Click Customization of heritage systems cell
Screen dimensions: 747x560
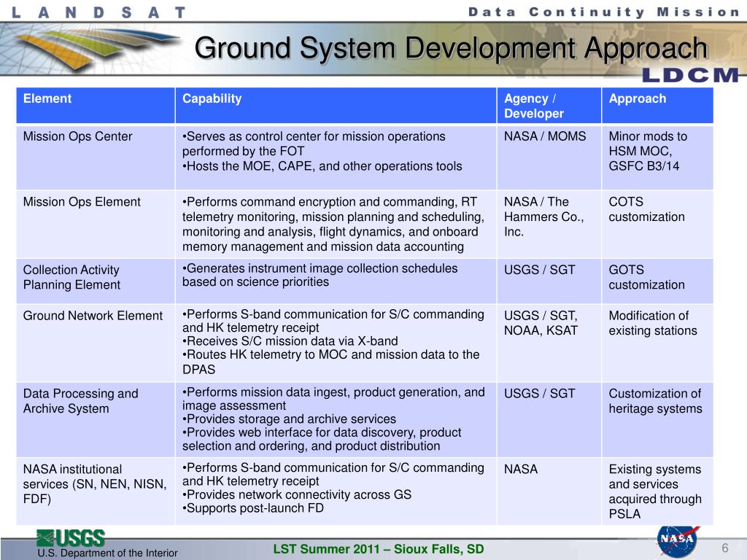tap(657, 419)
